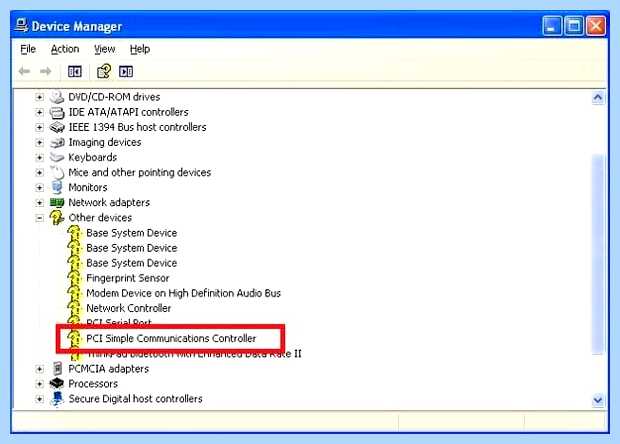The height and width of the screenshot is (444, 620).
Task: Click the IDE ATA/ATAPI controllers icon
Action: (57, 112)
